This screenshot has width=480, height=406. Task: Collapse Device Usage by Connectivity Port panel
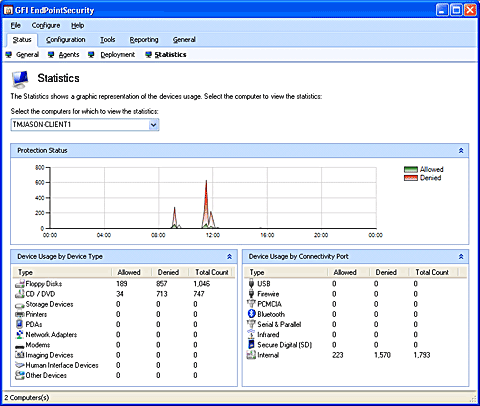tap(461, 257)
